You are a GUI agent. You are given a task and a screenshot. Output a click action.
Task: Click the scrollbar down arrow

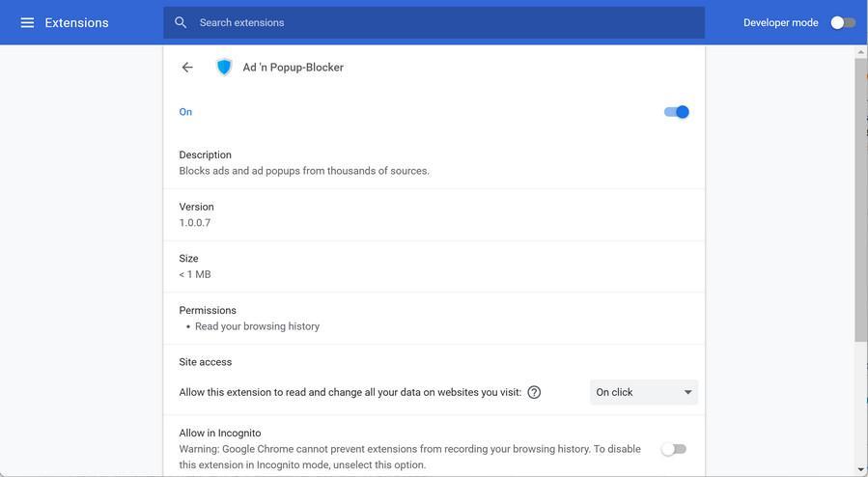(861, 469)
